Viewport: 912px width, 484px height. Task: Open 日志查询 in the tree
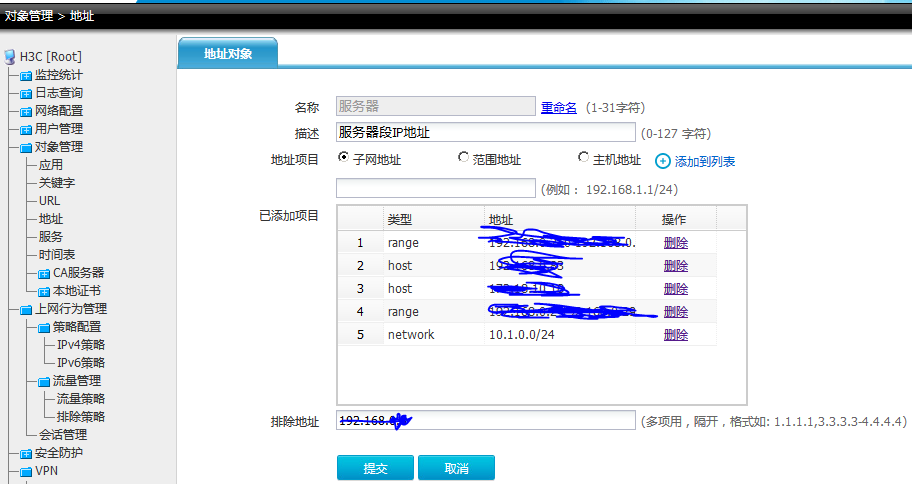pos(59,93)
